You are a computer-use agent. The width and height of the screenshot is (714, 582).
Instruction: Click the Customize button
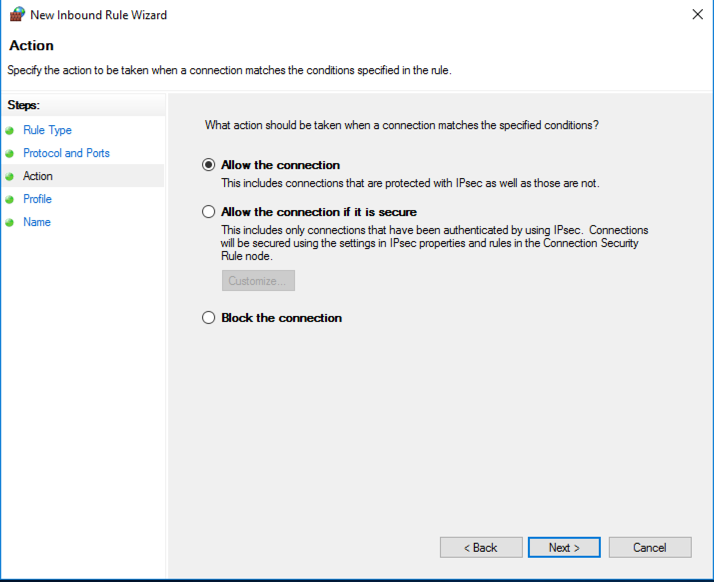pos(258,281)
